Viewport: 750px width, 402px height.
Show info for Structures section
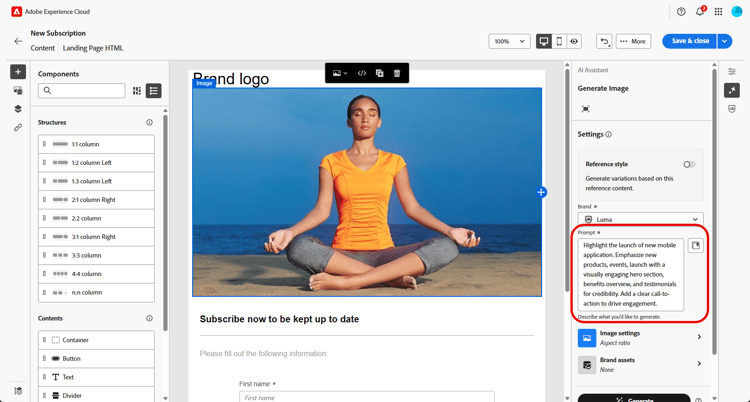(149, 123)
